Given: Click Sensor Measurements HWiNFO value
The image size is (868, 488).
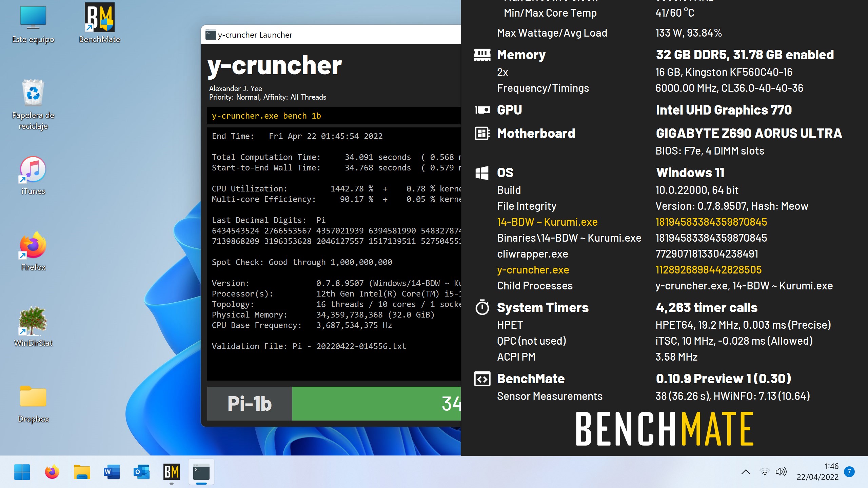Looking at the screenshot, I should (733, 396).
